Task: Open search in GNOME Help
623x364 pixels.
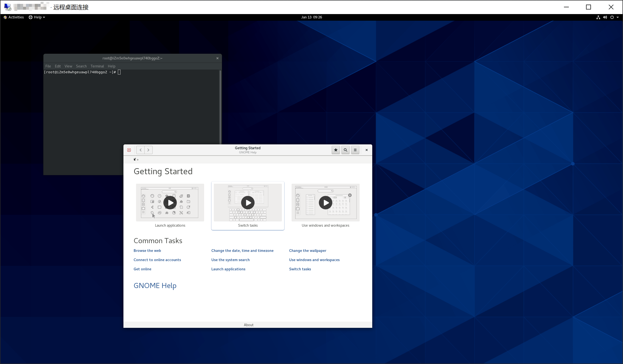Action: point(345,150)
